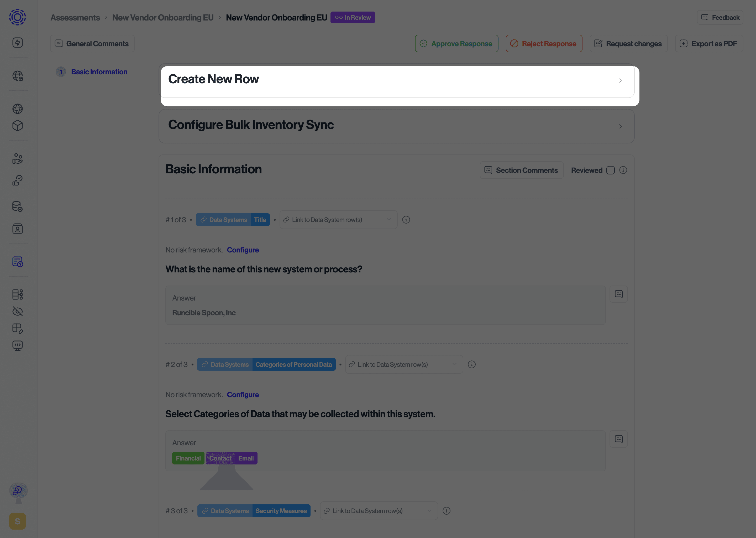Screen dimensions: 756x538
Task: Select the green Financial category swatch
Action: 188,458
